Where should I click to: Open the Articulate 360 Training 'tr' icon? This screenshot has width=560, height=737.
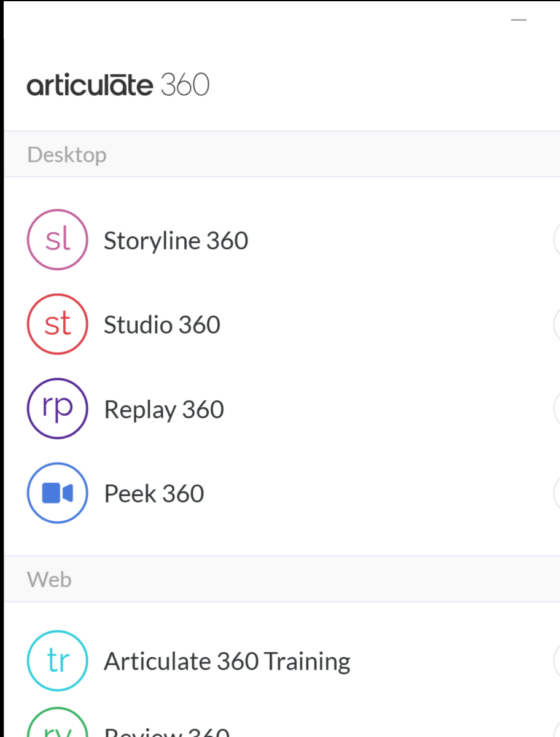(58, 661)
